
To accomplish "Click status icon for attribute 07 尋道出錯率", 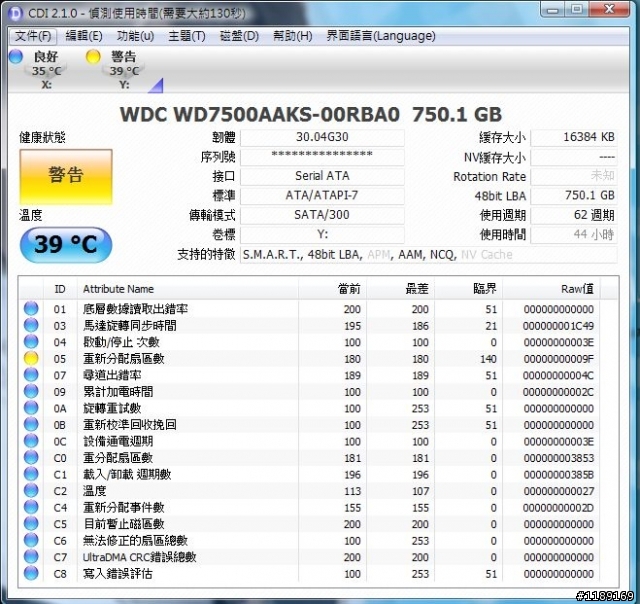I will pyautogui.click(x=31, y=375).
